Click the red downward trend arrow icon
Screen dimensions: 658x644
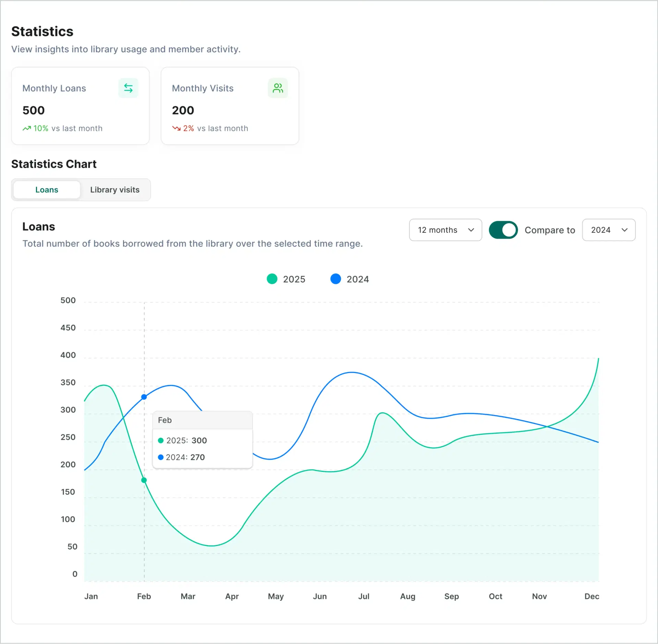click(x=176, y=129)
